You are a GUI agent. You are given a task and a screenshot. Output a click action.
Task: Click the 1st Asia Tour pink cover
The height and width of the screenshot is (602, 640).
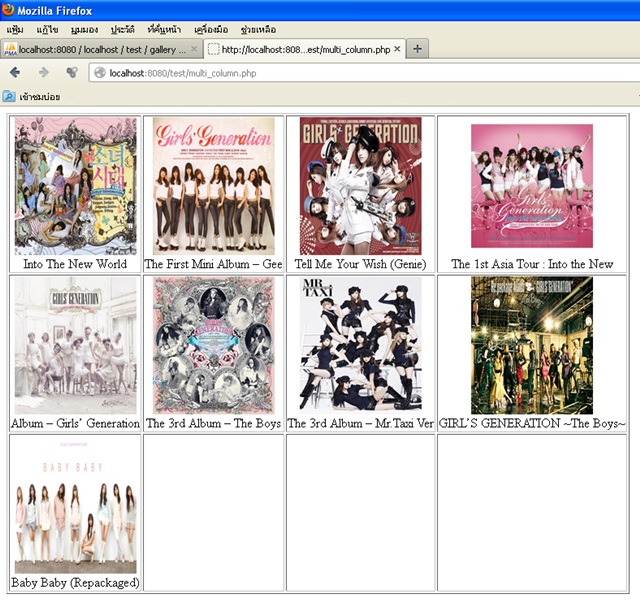[532, 186]
